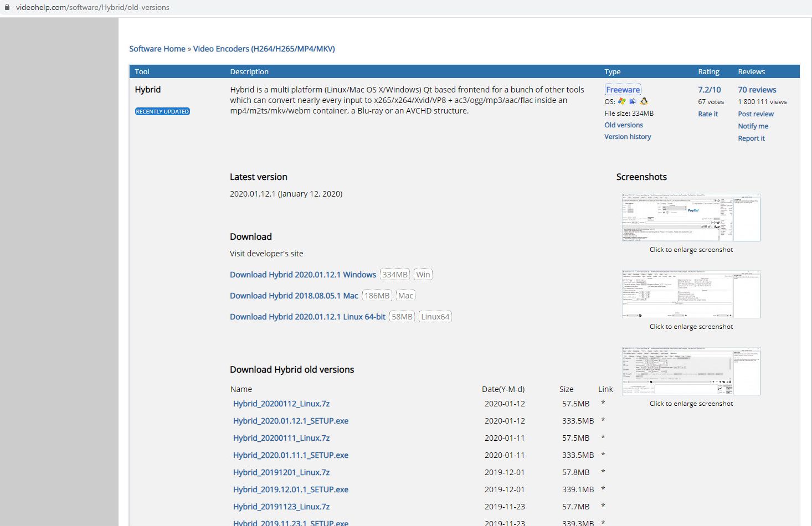The height and width of the screenshot is (526, 812).
Task: Open Hybrid_2020.01.11.1_SETUP.exe file link
Action: coord(291,455)
